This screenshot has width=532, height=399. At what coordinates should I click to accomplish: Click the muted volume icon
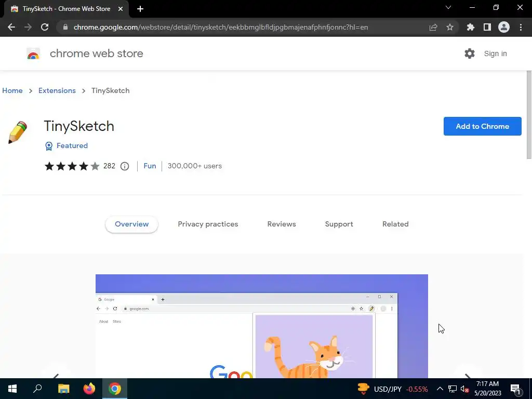[x=464, y=389]
